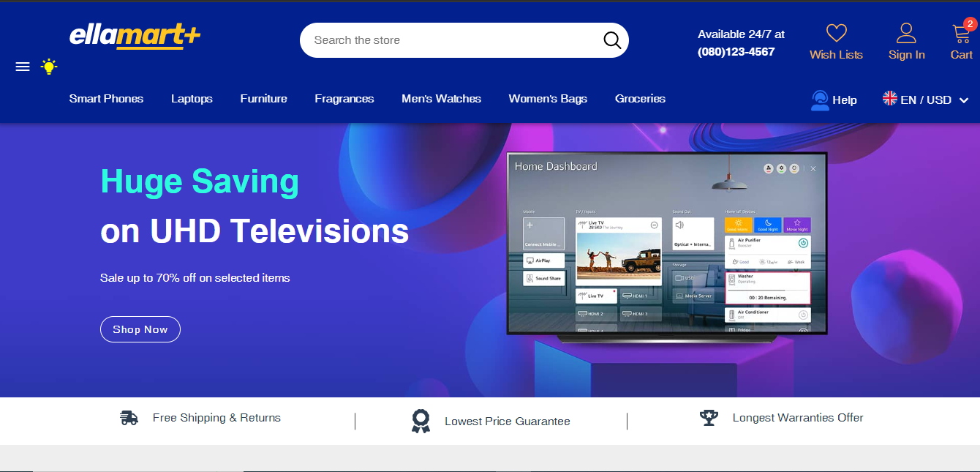Submit search with the magnifier icon
The height and width of the screenshot is (472, 980).
click(x=612, y=40)
